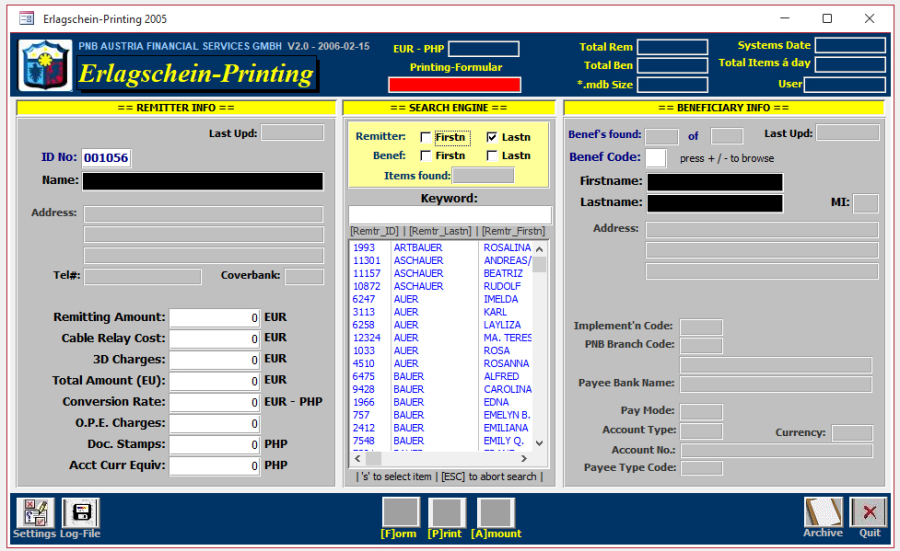Viewport: 900px width, 551px height.
Task: Open the Log-File disk icon
Action: tap(80, 513)
